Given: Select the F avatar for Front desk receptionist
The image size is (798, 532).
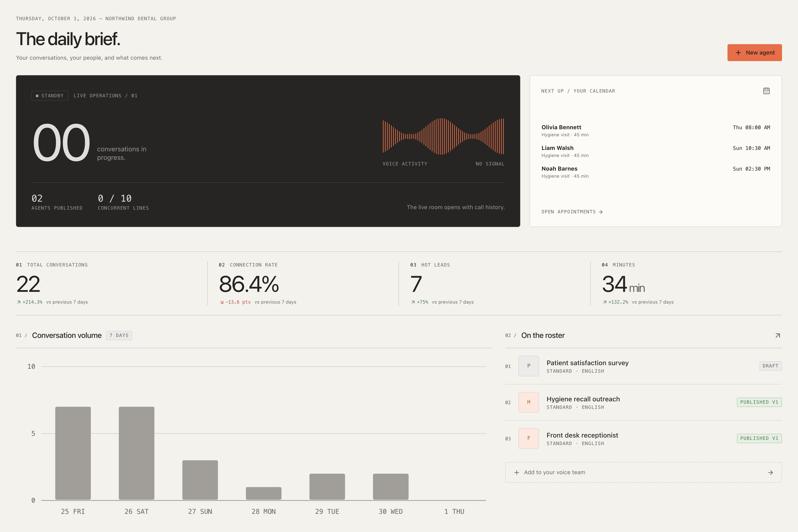Looking at the screenshot, I should [x=528, y=438].
